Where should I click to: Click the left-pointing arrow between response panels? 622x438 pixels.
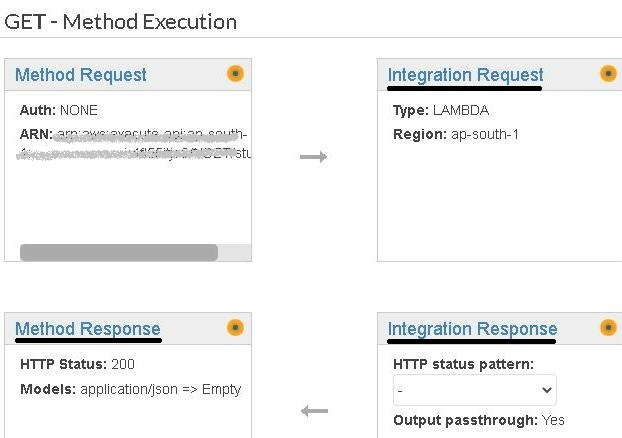tap(314, 411)
